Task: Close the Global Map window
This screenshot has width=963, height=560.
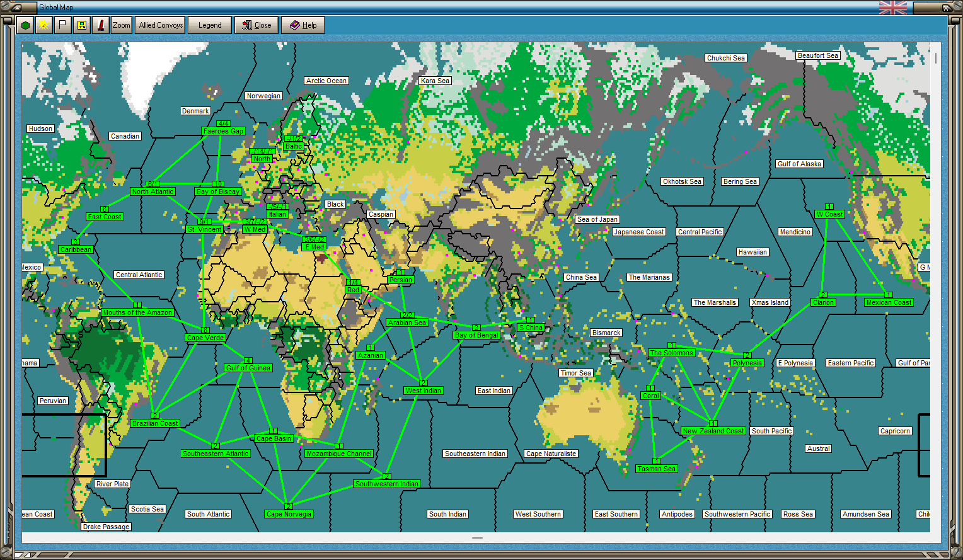Action: [257, 25]
